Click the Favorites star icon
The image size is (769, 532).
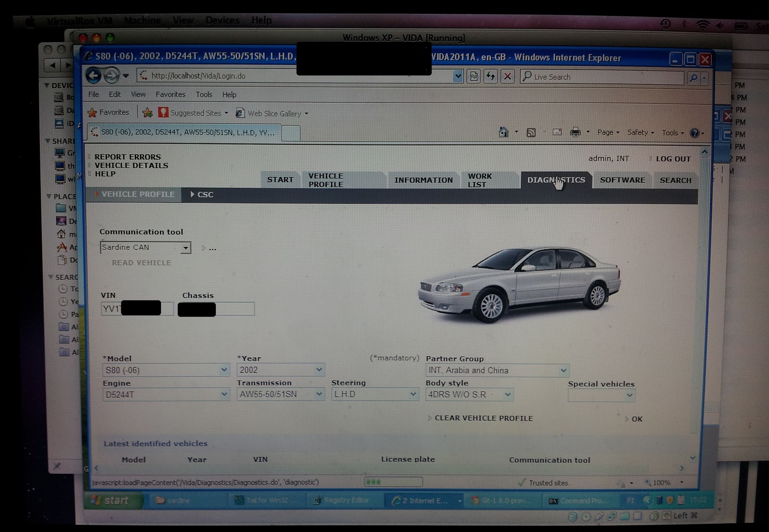pos(92,112)
